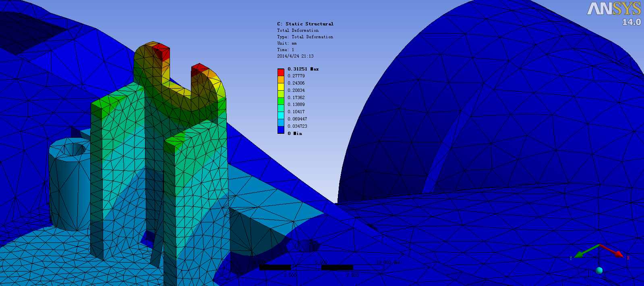Click the '2014/4/24 21:13' timestamp text
Image resolution: width=644 pixels, height=286 pixels.
pos(295,56)
